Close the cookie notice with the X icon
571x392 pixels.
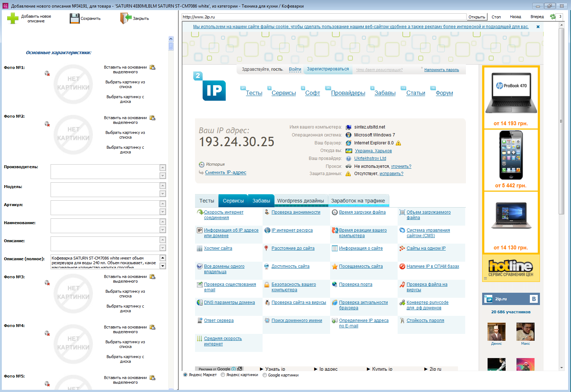click(538, 27)
